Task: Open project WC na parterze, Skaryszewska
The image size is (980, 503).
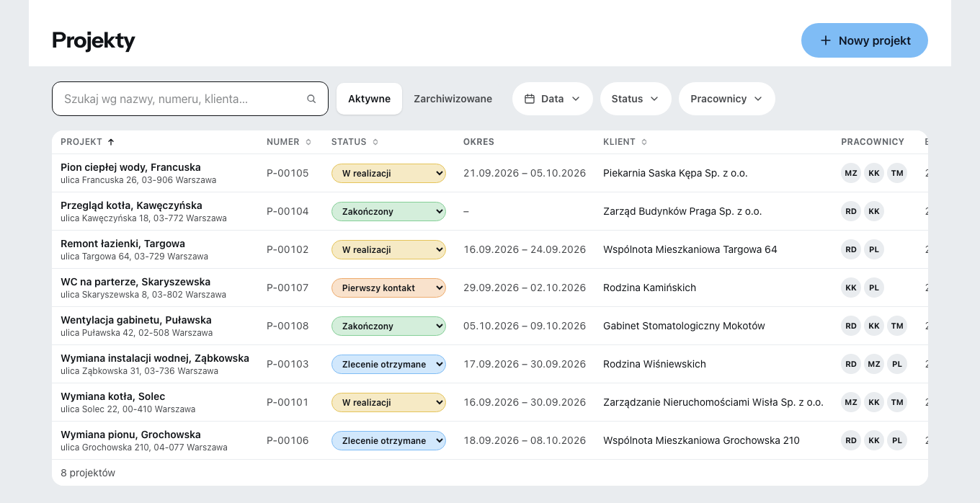Action: (x=135, y=282)
